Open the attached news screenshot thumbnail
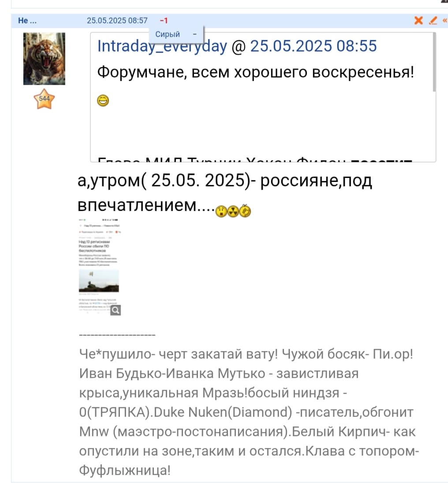The image size is (448, 483). (99, 267)
